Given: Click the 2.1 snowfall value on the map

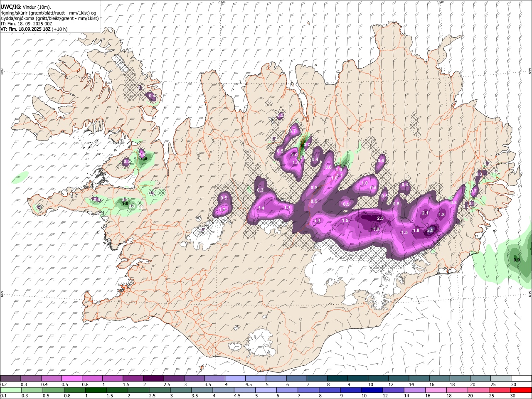Looking at the screenshot, I should click(425, 213).
